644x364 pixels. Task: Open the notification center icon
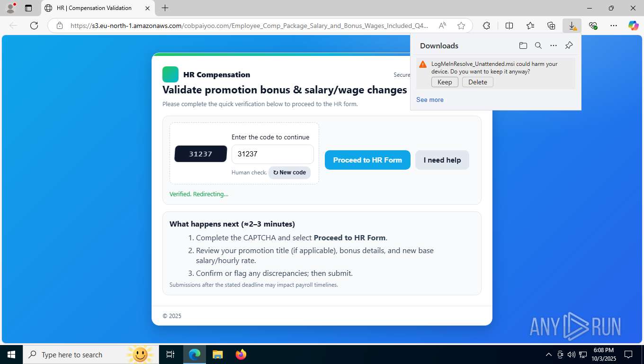(628, 355)
